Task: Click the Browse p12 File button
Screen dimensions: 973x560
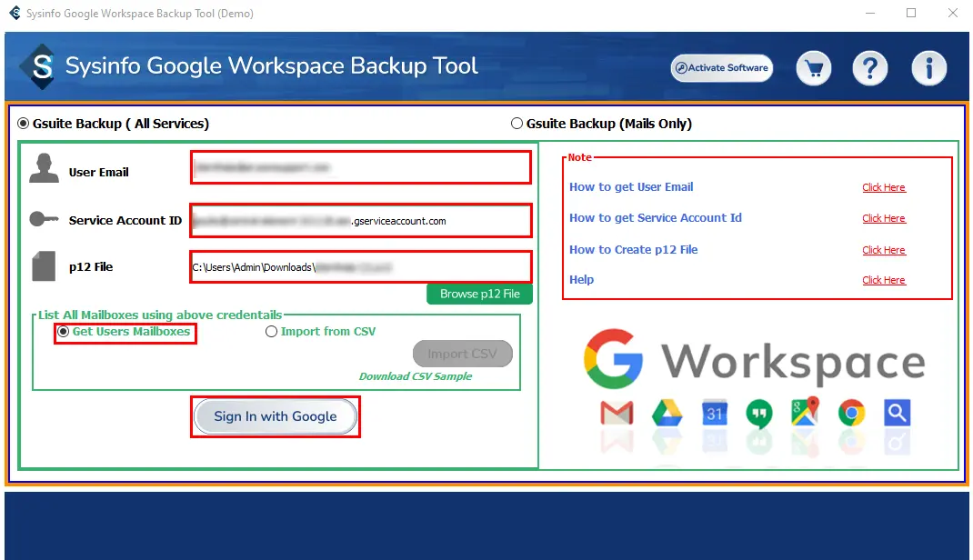Action: click(x=479, y=294)
